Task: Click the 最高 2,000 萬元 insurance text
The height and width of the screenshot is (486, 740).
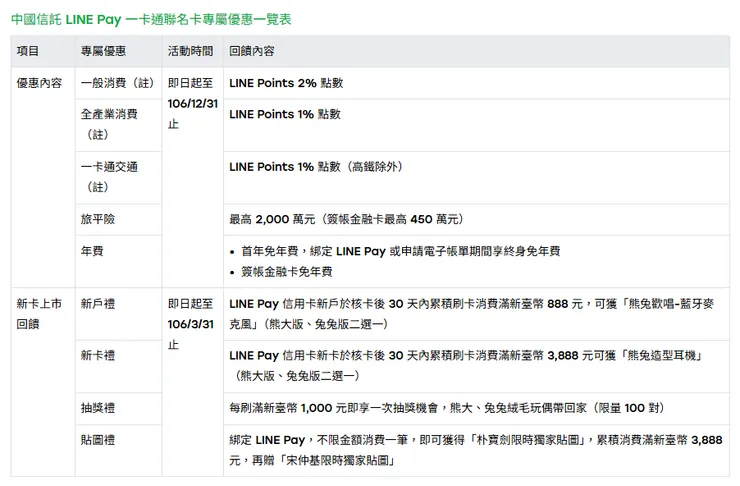Action: coord(346,219)
